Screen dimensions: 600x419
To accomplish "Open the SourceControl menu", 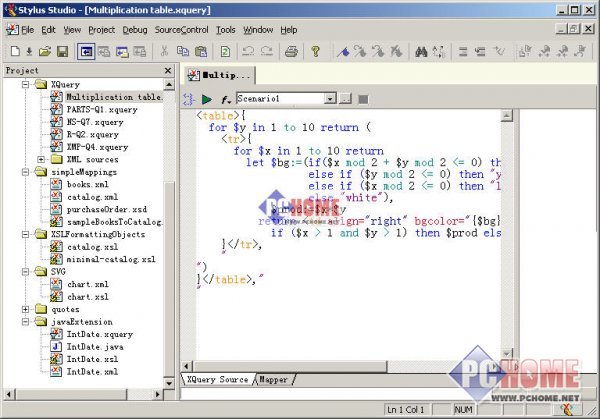I will click(x=181, y=30).
